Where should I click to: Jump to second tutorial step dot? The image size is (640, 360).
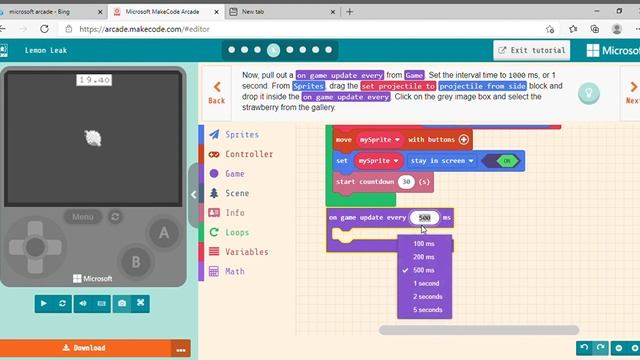click(x=244, y=50)
